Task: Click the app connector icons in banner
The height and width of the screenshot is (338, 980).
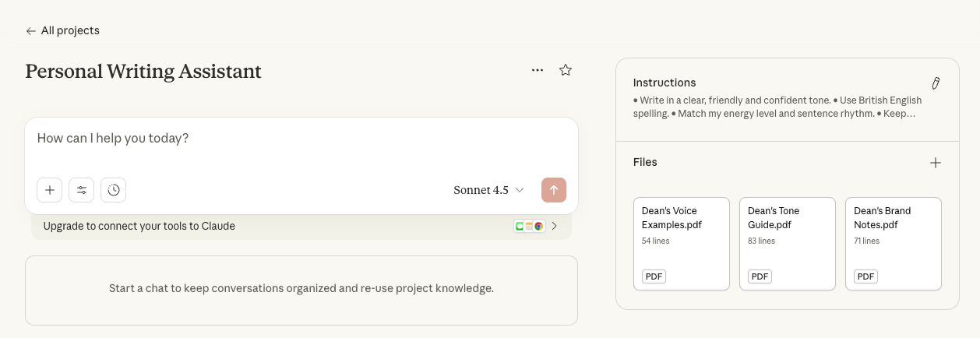Action: coord(528,227)
